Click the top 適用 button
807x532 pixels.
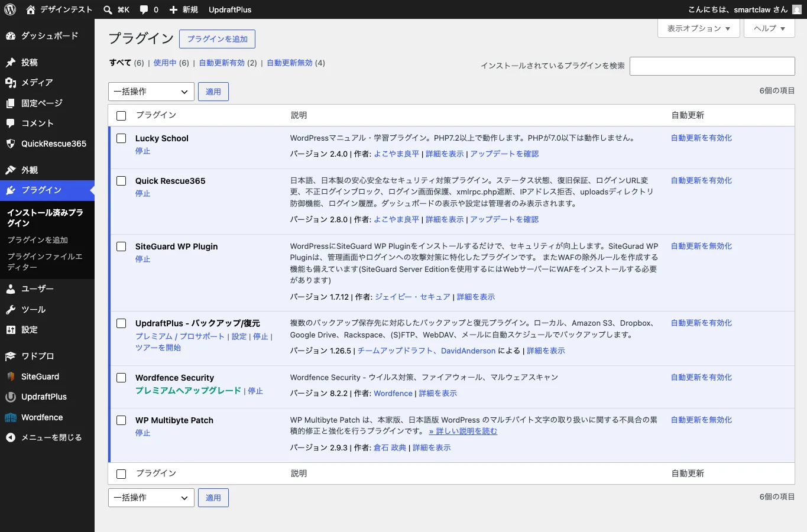coord(213,92)
